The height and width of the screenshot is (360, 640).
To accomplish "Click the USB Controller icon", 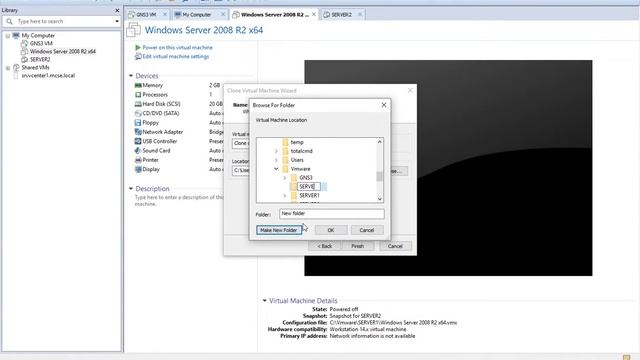I will (x=138, y=142).
